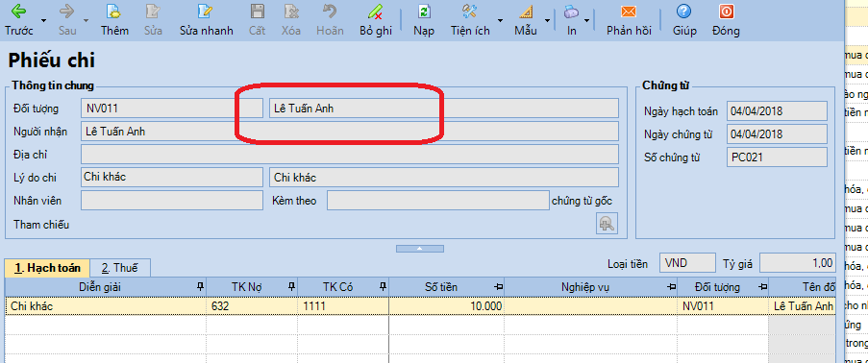The image size is (868, 363).
Task: Click pin icon on TK Nợ column
Action: pyautogui.click(x=291, y=286)
